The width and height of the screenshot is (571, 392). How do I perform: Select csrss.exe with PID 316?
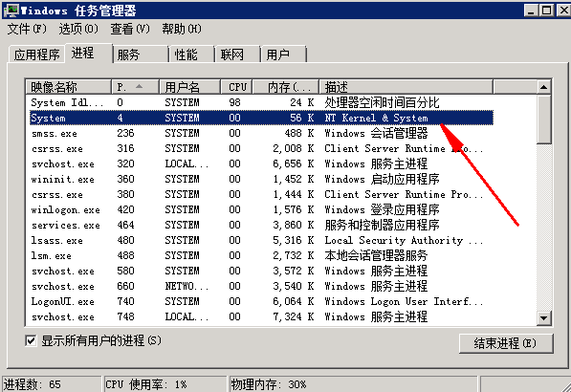261,148
